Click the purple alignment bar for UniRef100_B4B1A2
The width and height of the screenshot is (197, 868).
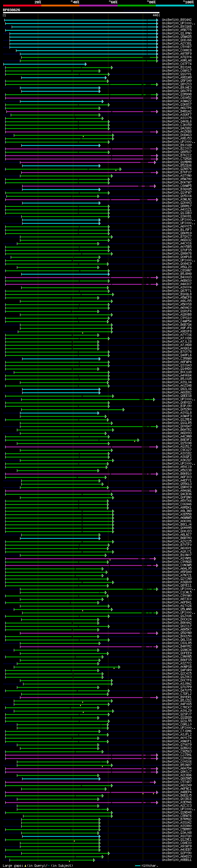pyautogui.click(x=82, y=111)
